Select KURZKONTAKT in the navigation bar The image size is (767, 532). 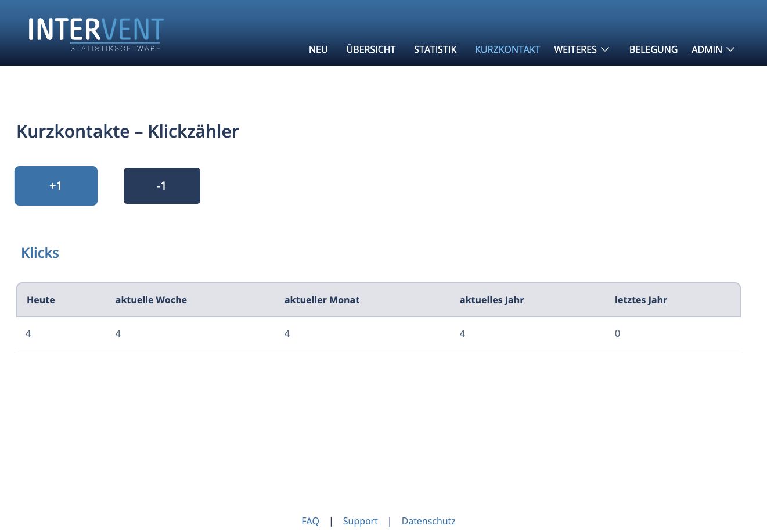point(507,49)
